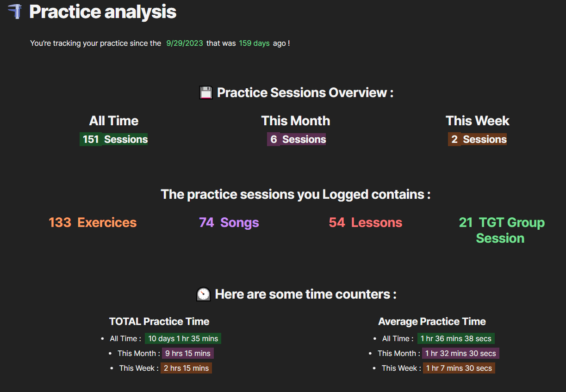The width and height of the screenshot is (566, 392).
Task: Open the 21 TGT Group Session count
Action: point(501,230)
